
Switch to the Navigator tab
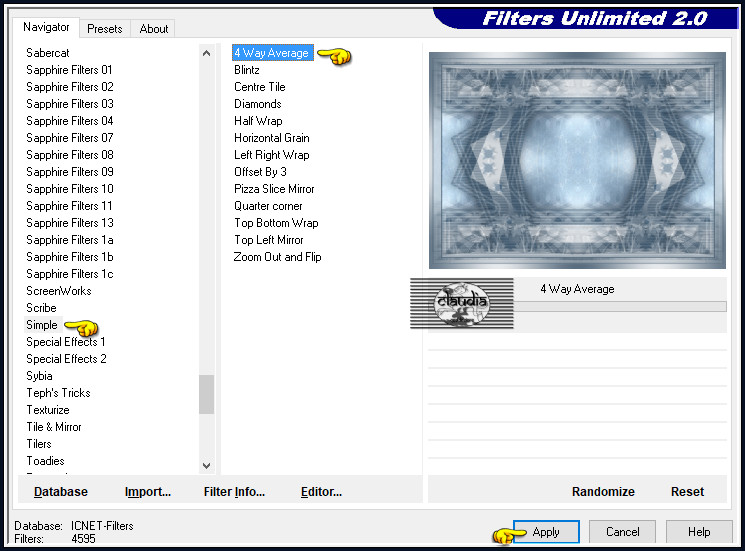[46, 28]
